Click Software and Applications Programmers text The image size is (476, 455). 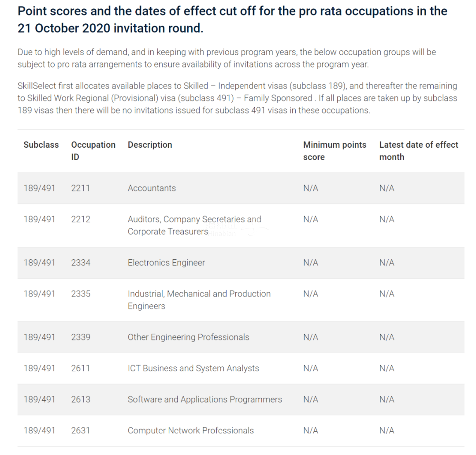[205, 399]
